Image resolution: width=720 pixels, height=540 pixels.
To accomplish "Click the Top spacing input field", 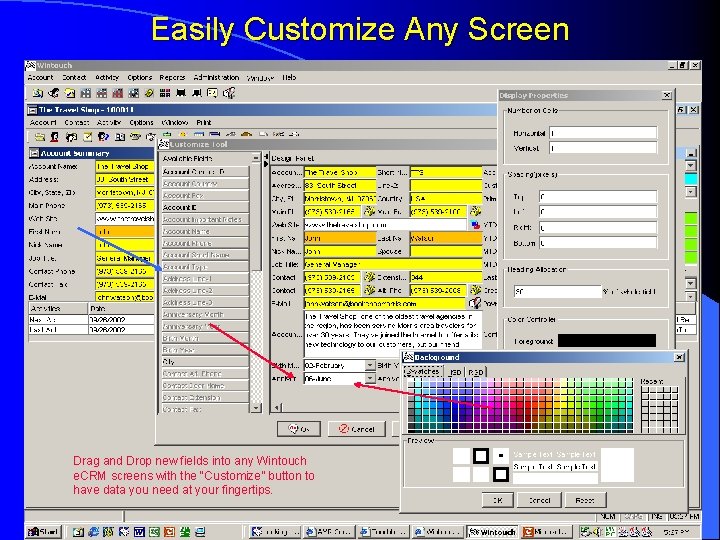I will (x=598, y=197).
